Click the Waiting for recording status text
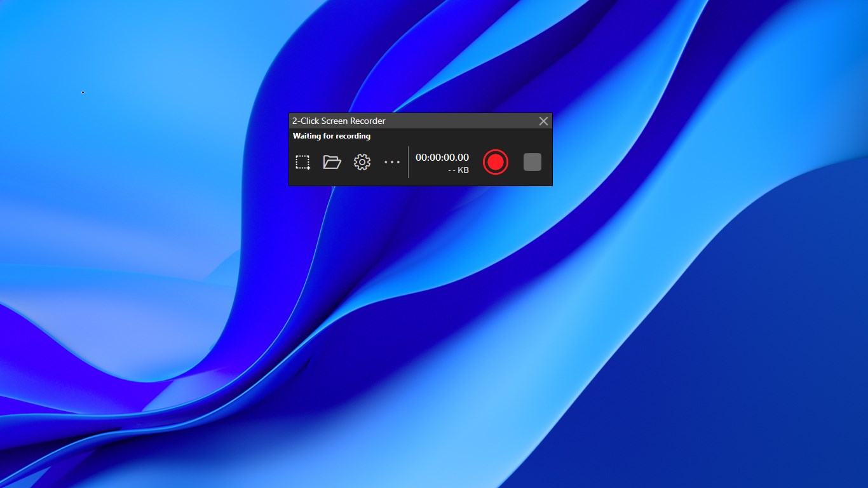The image size is (868, 488). tap(331, 135)
